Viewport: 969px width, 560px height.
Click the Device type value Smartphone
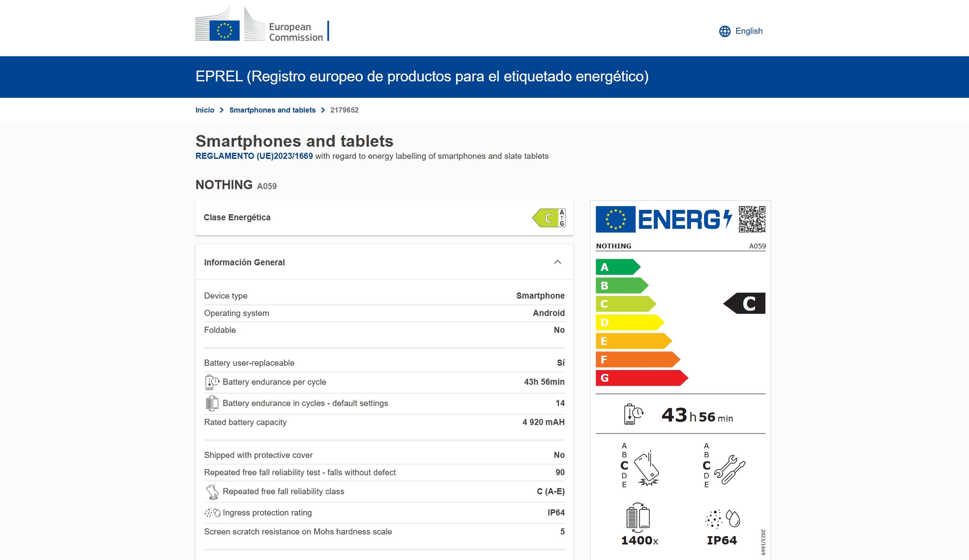coord(540,296)
